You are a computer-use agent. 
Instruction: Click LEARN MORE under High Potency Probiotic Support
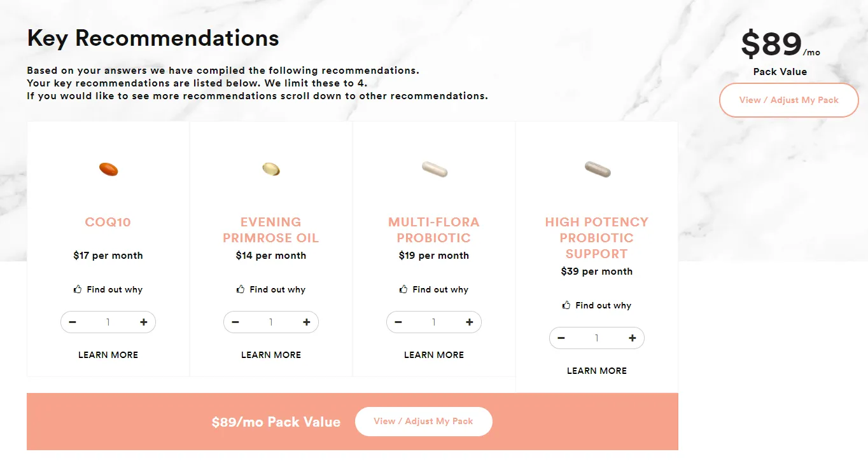pyautogui.click(x=597, y=371)
